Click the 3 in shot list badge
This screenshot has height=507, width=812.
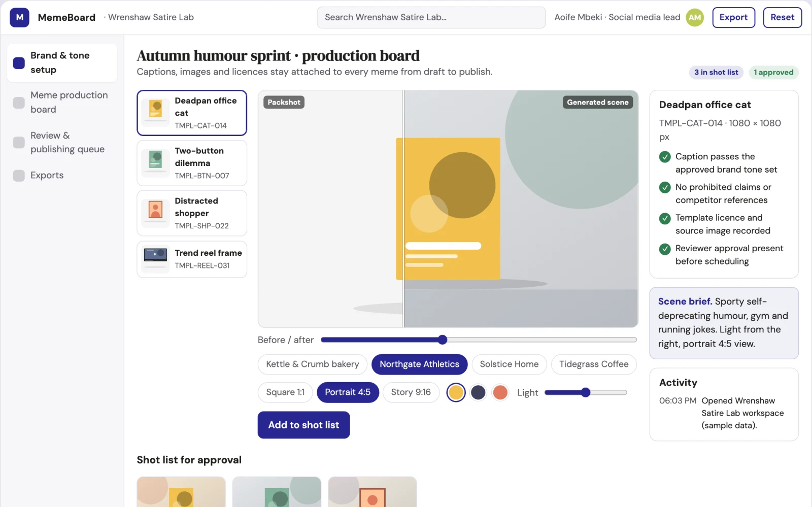pyautogui.click(x=716, y=73)
